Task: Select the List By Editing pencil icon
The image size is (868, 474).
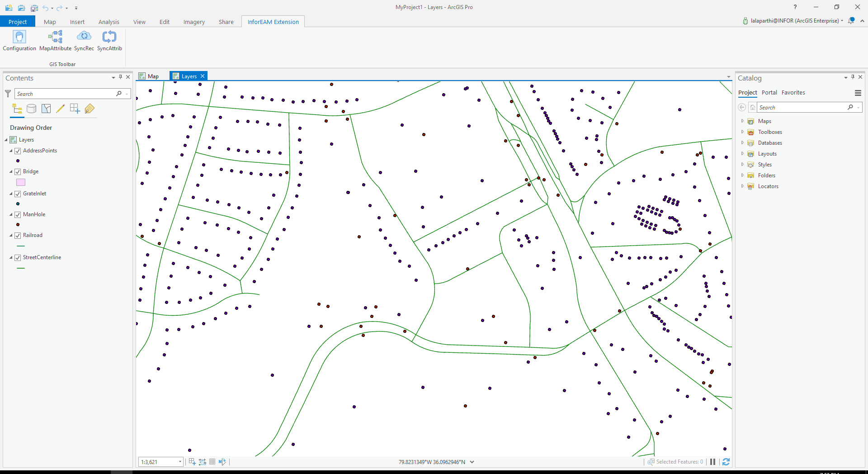Action: (x=60, y=109)
